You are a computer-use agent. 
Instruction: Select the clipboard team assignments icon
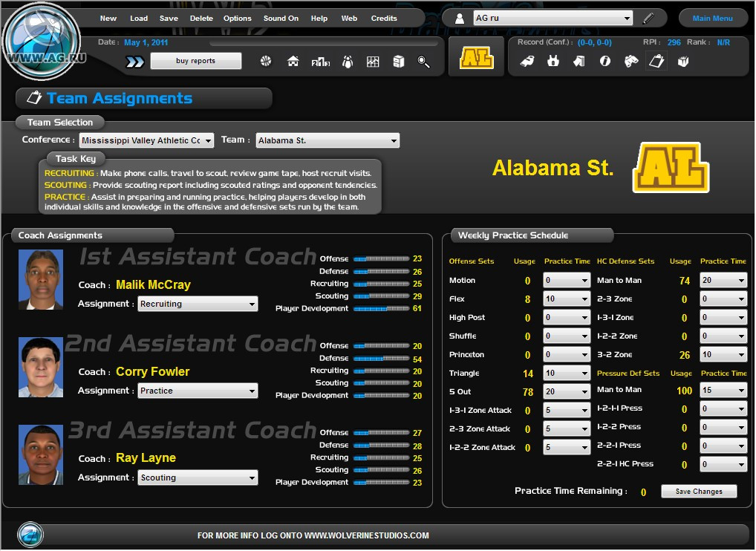[656, 61]
